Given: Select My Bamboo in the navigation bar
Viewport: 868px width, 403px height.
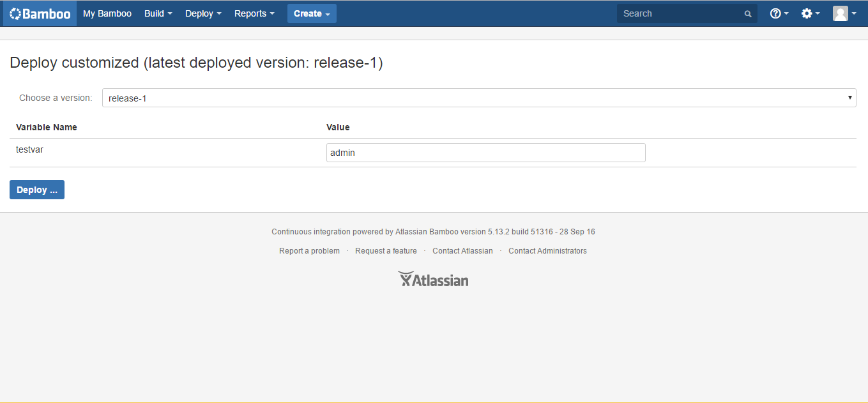Looking at the screenshot, I should click(x=107, y=13).
